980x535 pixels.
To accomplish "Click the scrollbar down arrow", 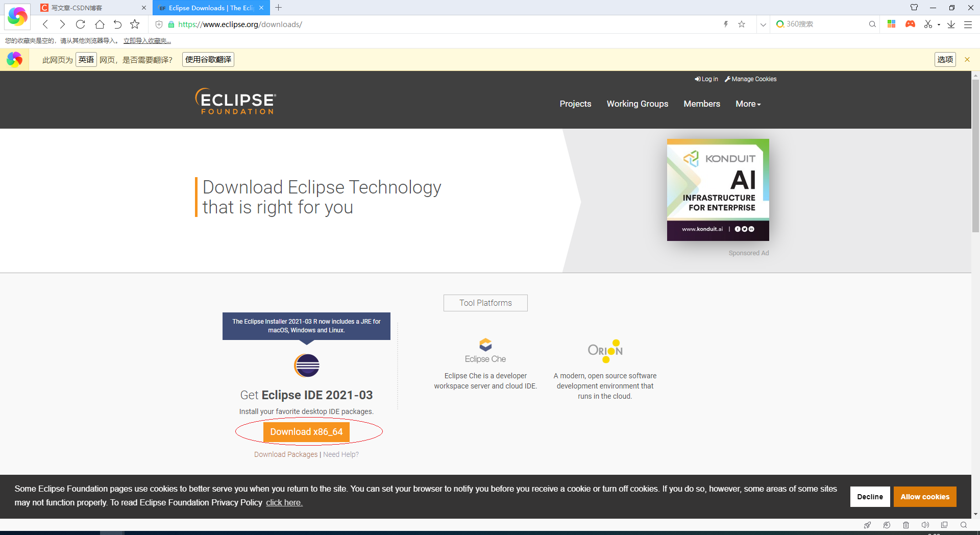I will pos(975,514).
